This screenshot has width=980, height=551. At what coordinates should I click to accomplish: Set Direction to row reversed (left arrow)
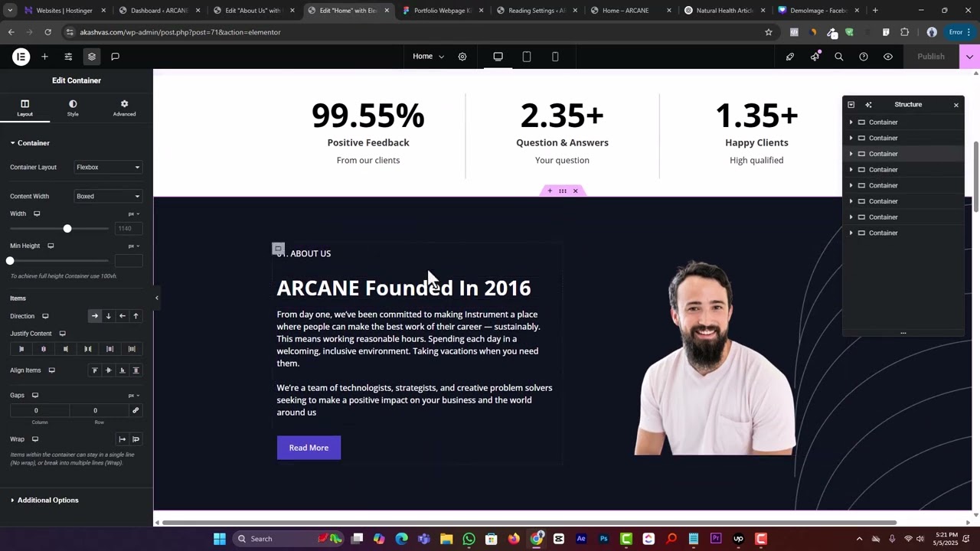tap(122, 316)
